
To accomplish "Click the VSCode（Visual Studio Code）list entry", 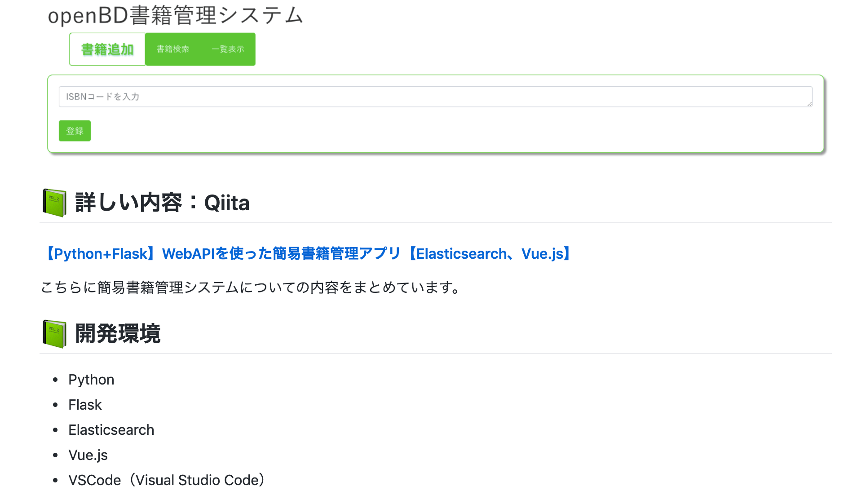I will point(166,480).
